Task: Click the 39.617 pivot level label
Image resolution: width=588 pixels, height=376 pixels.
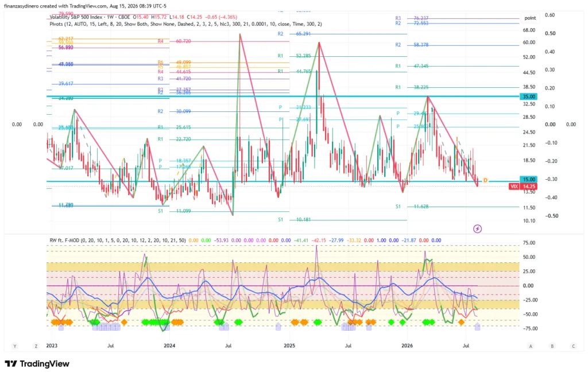Action: click(66, 84)
